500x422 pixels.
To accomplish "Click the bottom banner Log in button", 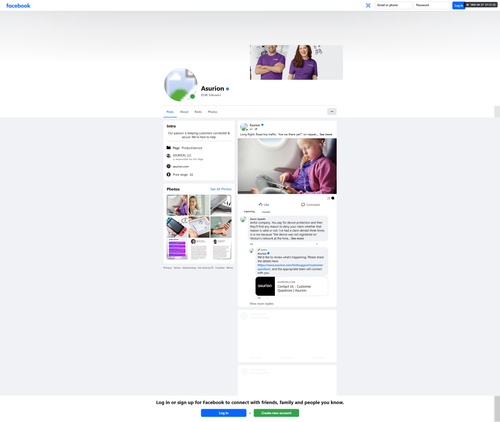I will point(224,413).
